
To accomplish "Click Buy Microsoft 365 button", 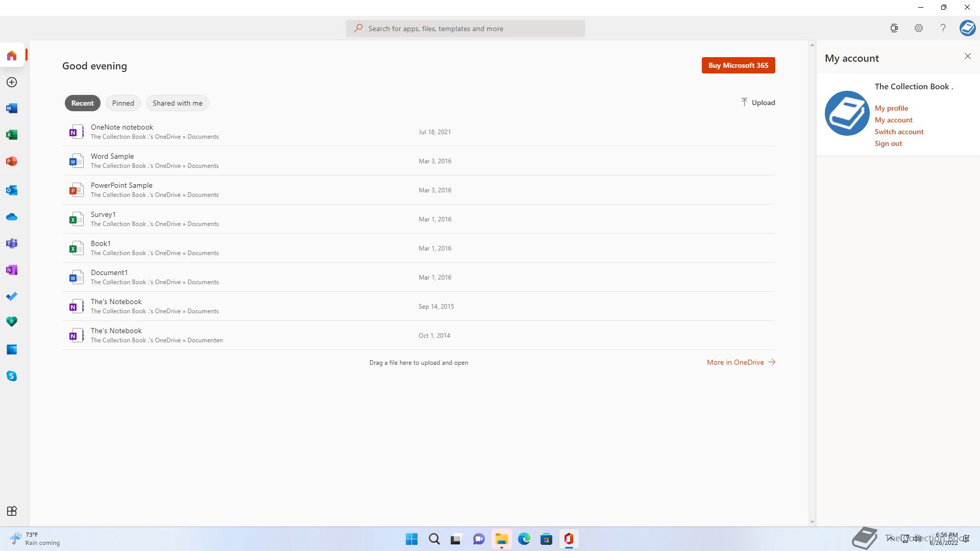I will tap(738, 65).
